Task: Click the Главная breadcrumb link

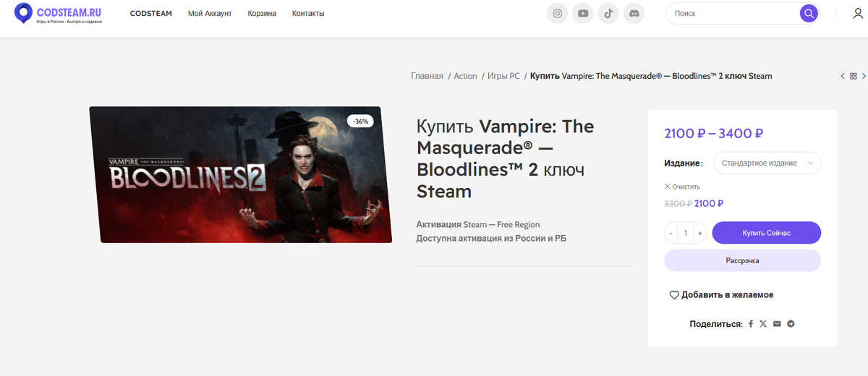Action: (427, 76)
